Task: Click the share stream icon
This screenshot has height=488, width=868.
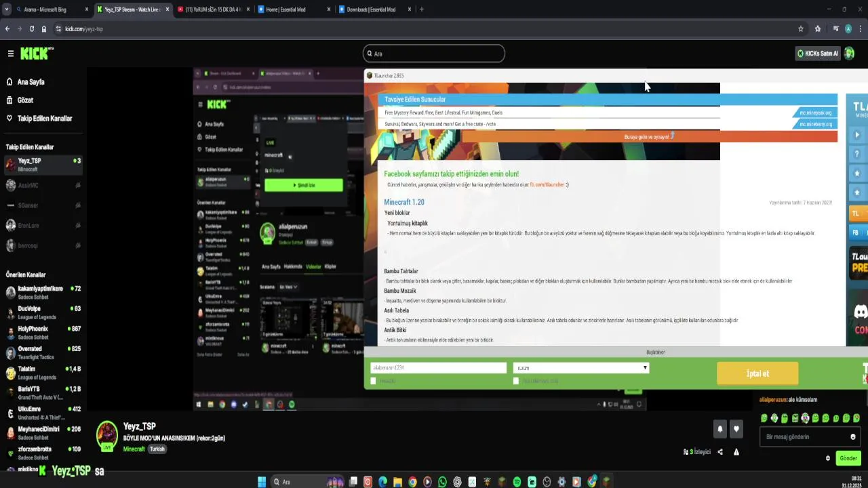Action: [720, 452]
